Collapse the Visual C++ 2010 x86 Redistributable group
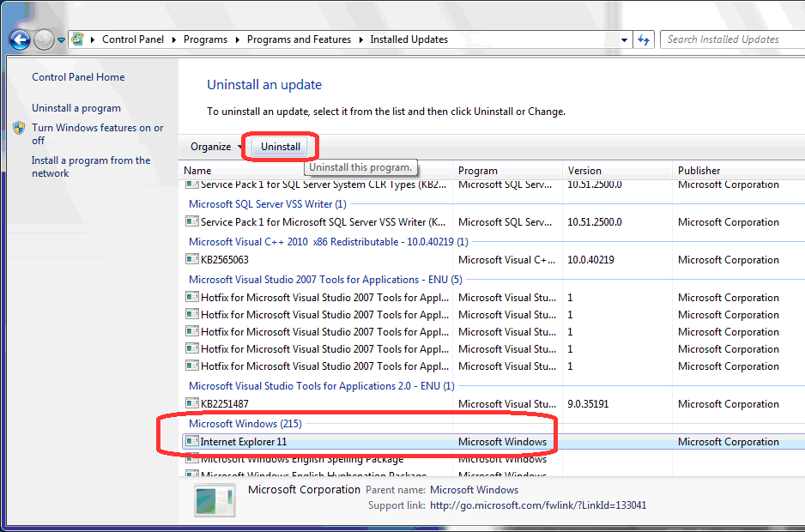Image resolution: width=805 pixels, height=532 pixels. pos(329,241)
